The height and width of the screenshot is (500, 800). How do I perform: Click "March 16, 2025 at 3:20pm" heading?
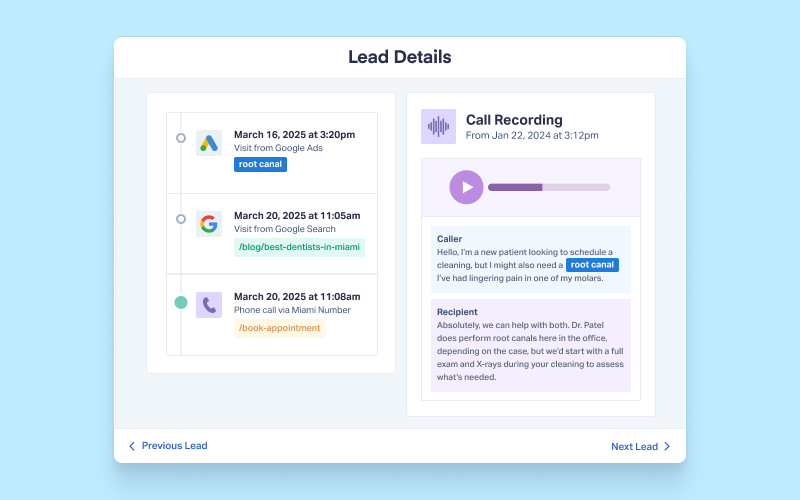(x=294, y=135)
